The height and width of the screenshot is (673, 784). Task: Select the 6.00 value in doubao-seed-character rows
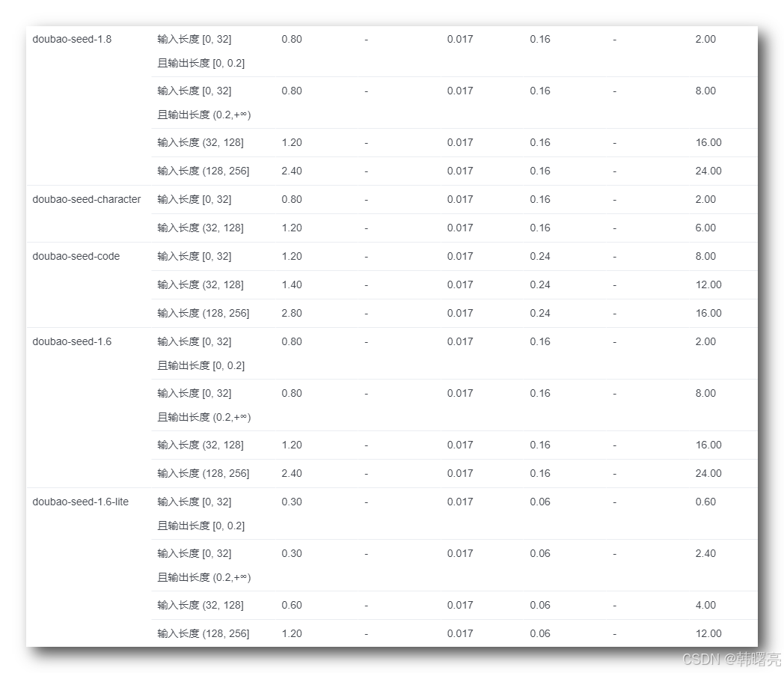tap(705, 228)
